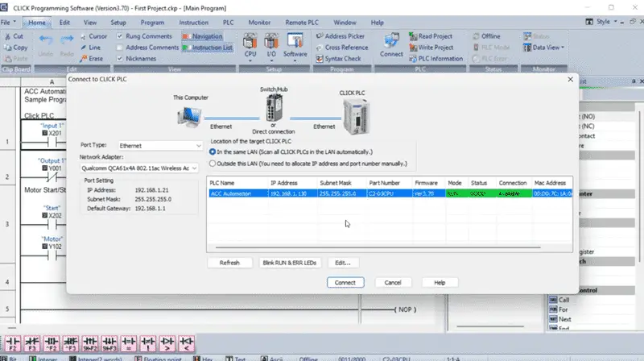Open the File menu dropdown
The width and height of the screenshot is (644, 361).
pos(8,23)
